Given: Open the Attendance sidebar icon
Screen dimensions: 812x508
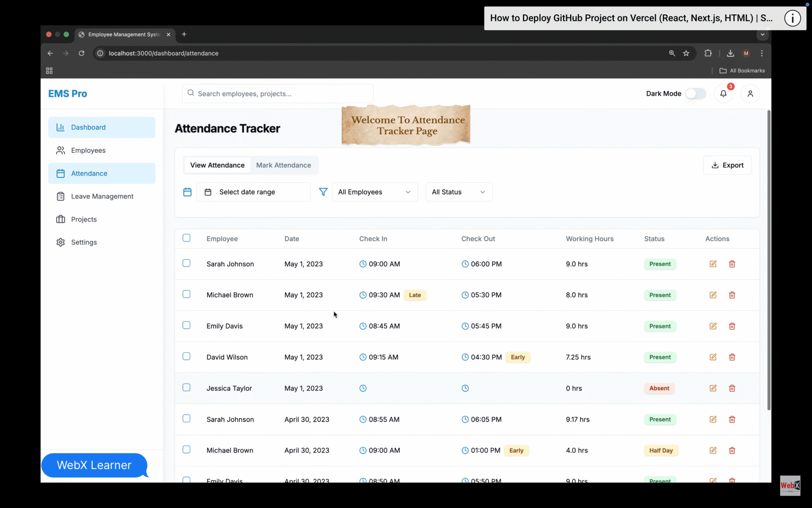Looking at the screenshot, I should [x=61, y=173].
